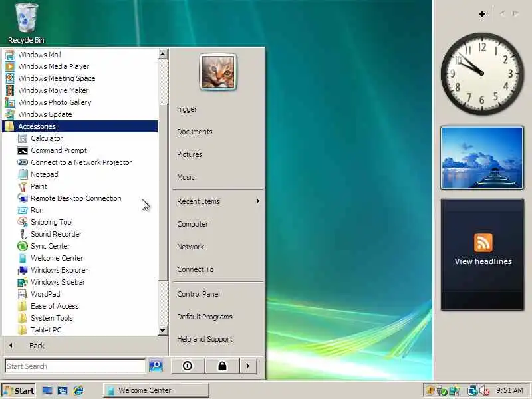Launch Remote Desktop Connection
This screenshot has height=399, width=532.
69,198
